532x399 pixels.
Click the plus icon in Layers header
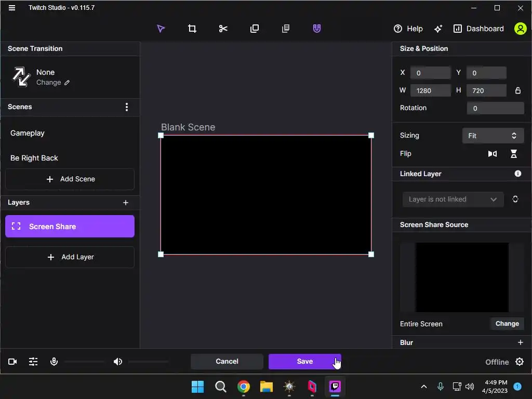coord(126,203)
